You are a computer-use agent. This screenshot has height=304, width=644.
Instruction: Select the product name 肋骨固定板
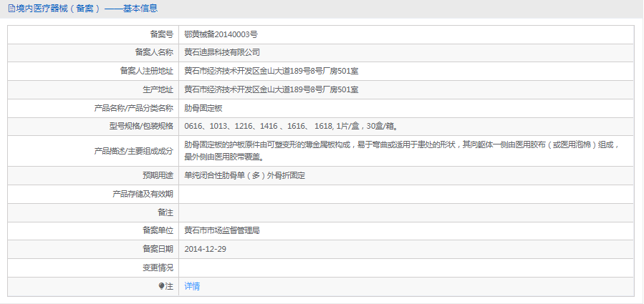click(x=203, y=108)
